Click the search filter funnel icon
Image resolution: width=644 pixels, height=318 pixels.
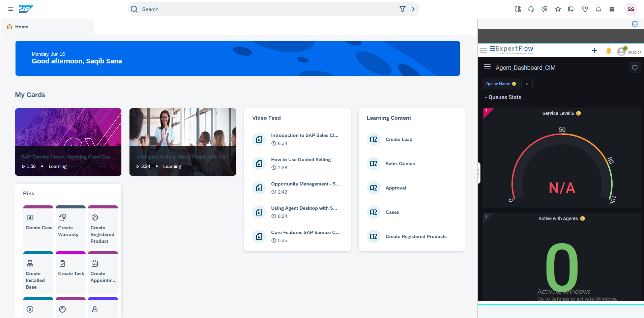[403, 9]
